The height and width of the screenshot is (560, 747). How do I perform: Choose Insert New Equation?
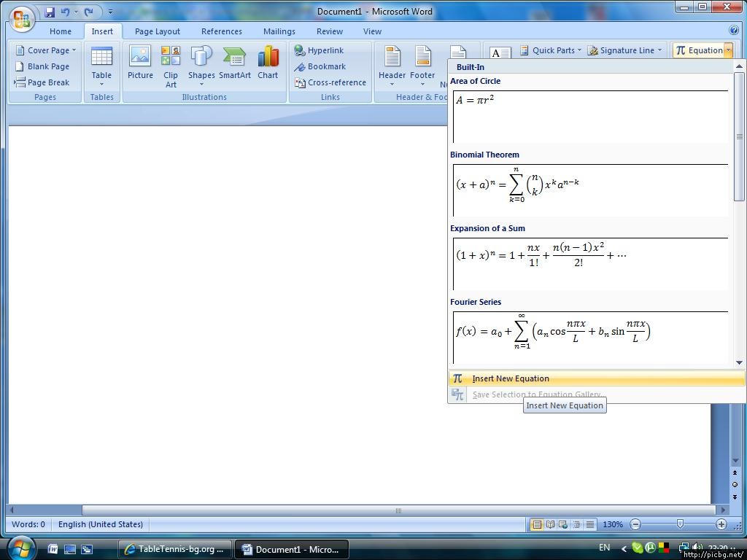(x=597, y=378)
